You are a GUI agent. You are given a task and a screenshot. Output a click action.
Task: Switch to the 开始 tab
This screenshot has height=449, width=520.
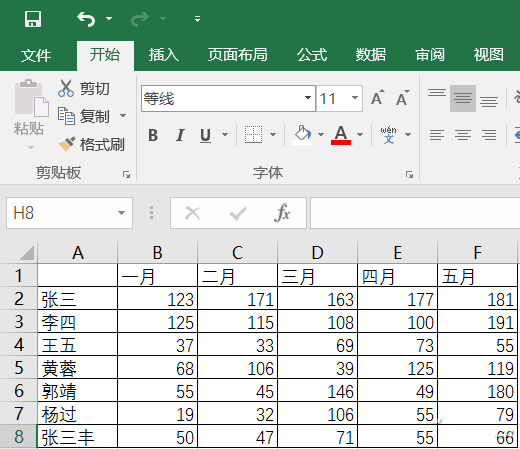click(x=105, y=55)
